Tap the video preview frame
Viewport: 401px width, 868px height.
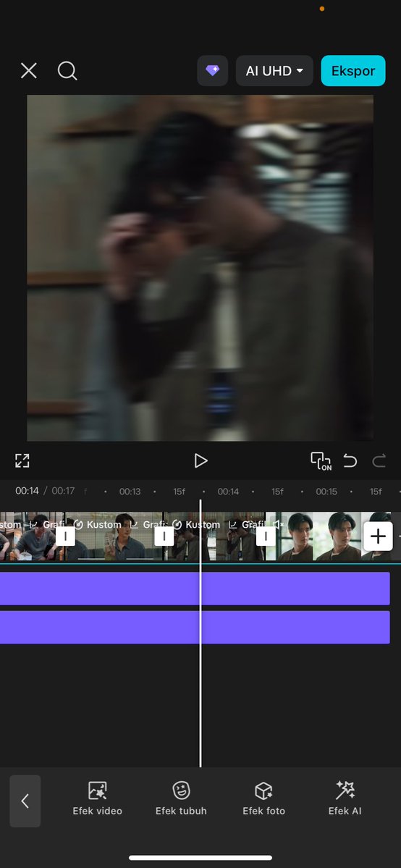(x=200, y=268)
